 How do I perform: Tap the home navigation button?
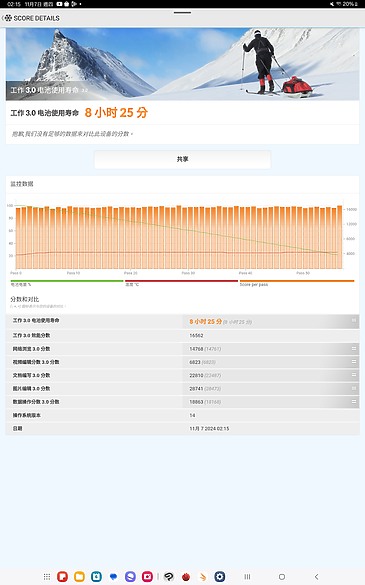coord(282,576)
